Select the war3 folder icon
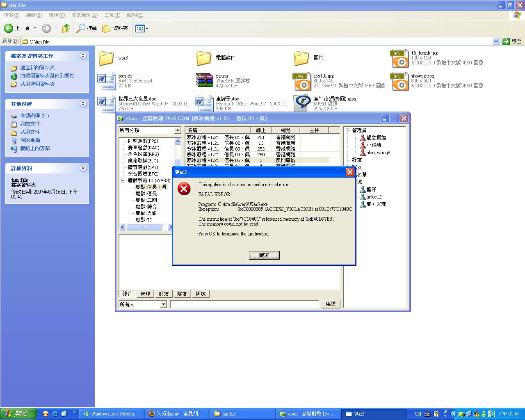525x420 pixels. click(106, 58)
